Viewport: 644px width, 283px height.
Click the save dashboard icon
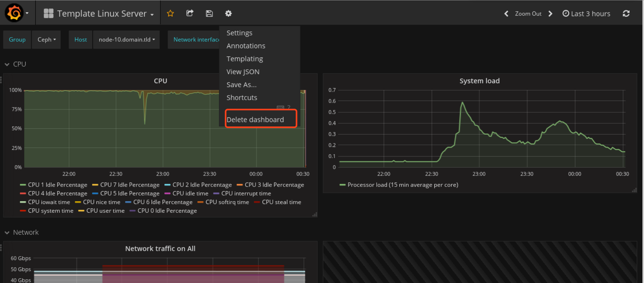click(x=209, y=13)
